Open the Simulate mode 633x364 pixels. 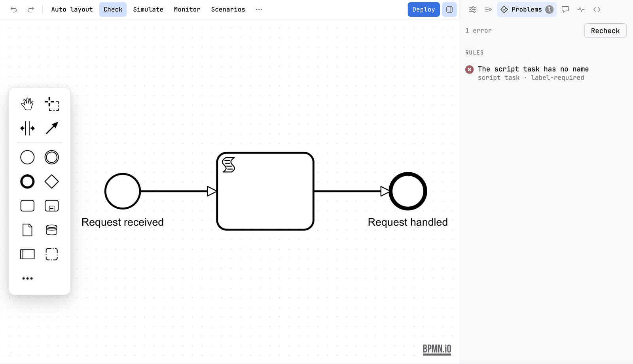click(x=148, y=9)
